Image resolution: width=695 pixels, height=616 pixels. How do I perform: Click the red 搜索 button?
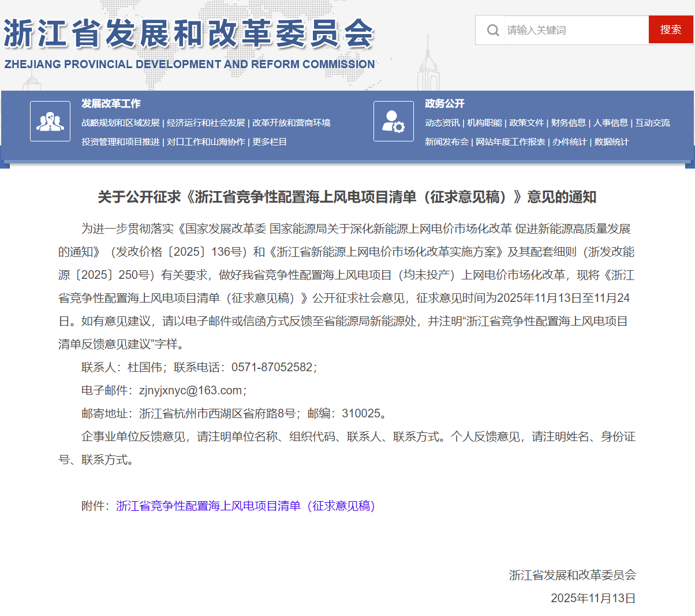[x=670, y=29]
